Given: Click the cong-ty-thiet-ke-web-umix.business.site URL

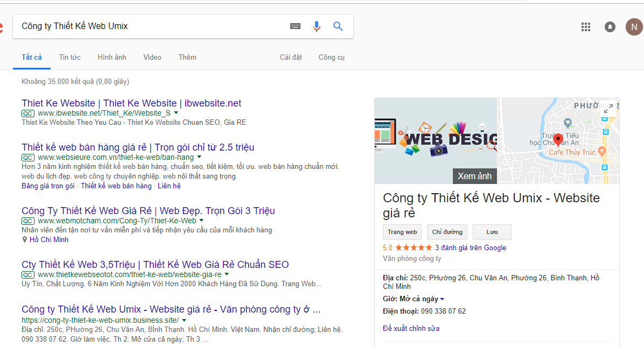Looking at the screenshot, I should pyautogui.click(x=100, y=320).
